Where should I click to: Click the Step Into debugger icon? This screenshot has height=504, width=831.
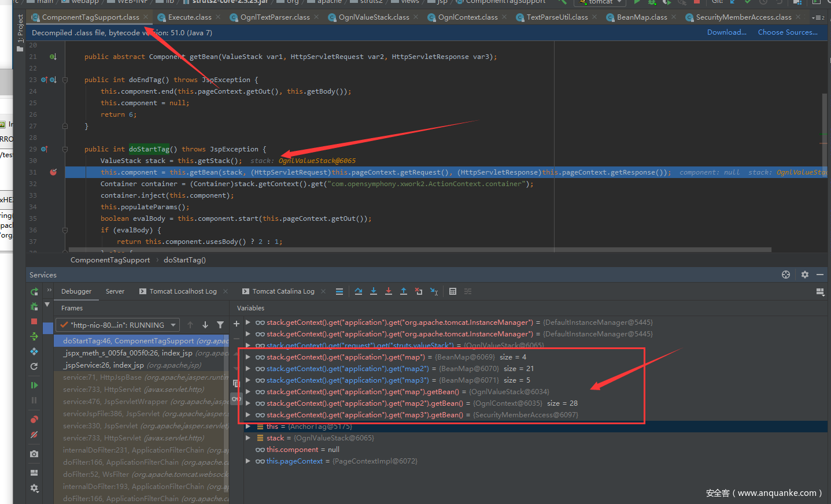click(374, 291)
